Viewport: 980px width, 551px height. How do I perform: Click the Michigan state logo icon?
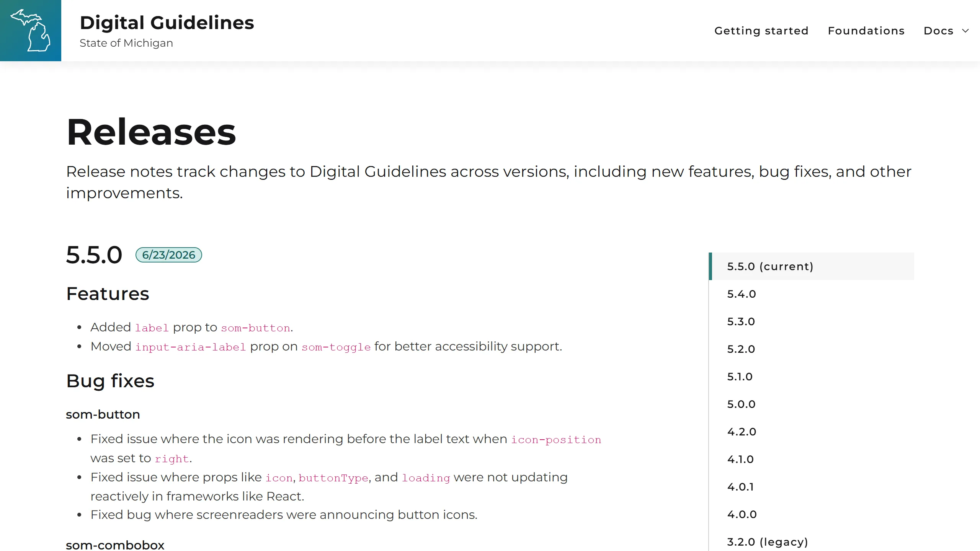(x=31, y=31)
